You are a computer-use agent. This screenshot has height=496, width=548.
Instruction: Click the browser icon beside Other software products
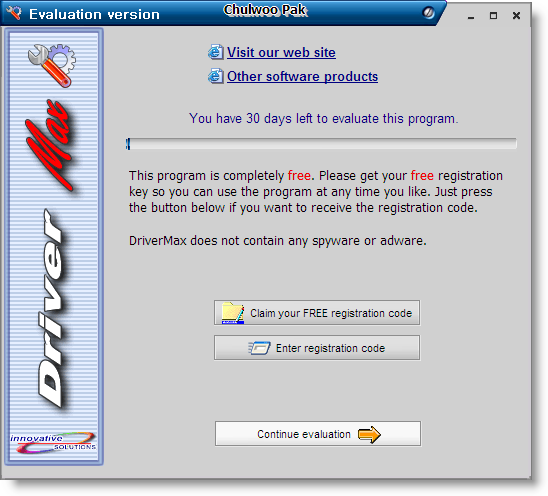click(216, 76)
